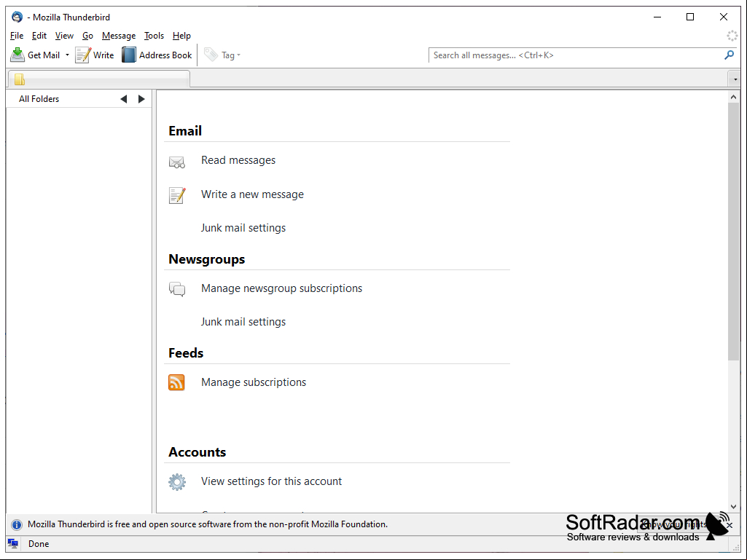Open the Help menu

pyautogui.click(x=181, y=36)
